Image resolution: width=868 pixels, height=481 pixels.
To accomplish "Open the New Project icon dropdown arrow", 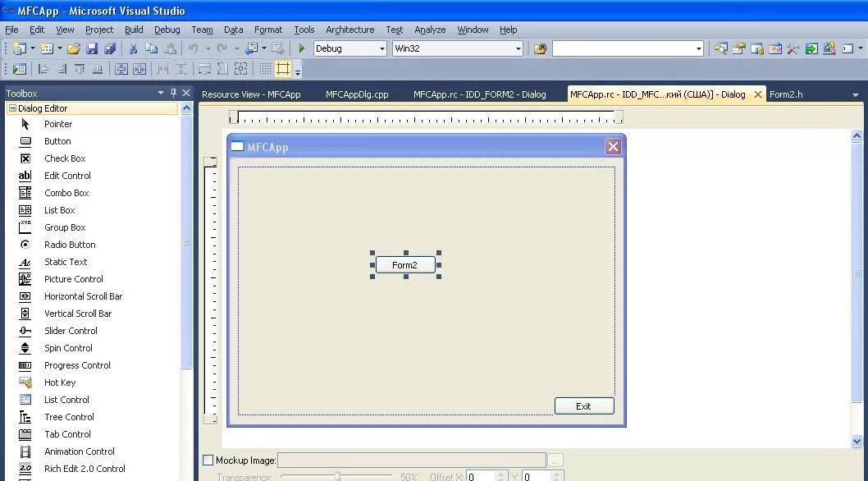I will pos(33,48).
